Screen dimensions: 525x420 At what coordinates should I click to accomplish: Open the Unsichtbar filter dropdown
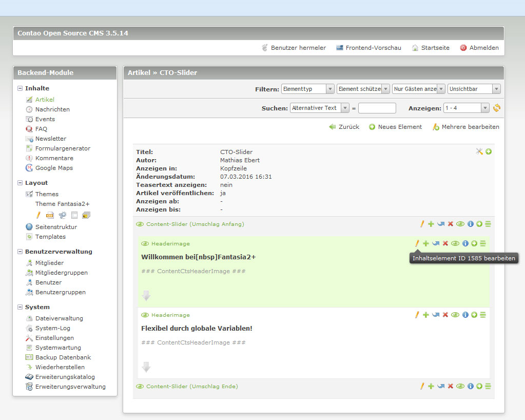click(x=474, y=89)
